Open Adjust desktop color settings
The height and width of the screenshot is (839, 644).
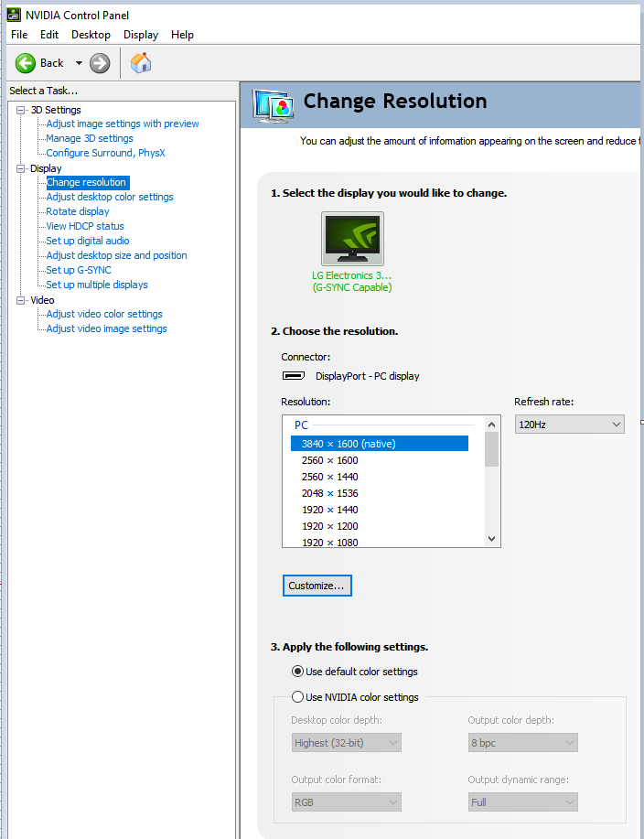tap(110, 197)
